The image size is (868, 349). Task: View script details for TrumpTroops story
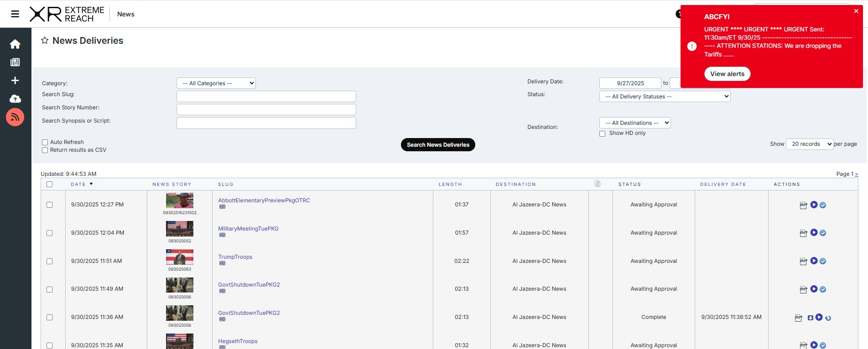click(803, 262)
